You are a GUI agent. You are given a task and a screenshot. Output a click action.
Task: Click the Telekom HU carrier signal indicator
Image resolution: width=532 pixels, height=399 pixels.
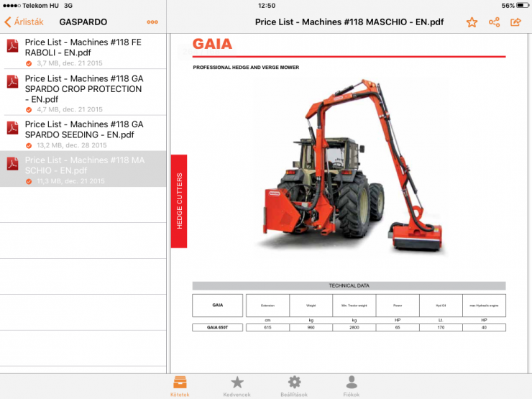[x=30, y=6]
